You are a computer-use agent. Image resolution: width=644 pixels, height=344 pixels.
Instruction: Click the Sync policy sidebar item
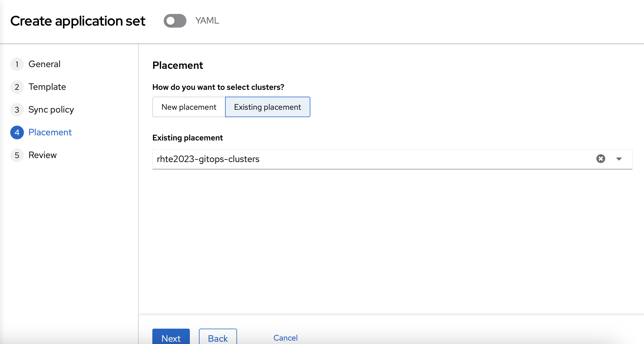coord(51,109)
